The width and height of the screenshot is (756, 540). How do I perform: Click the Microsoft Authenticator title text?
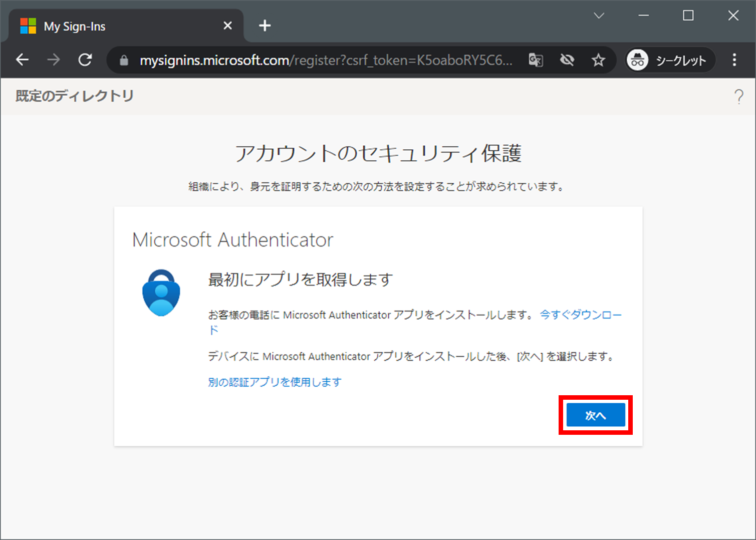click(232, 240)
